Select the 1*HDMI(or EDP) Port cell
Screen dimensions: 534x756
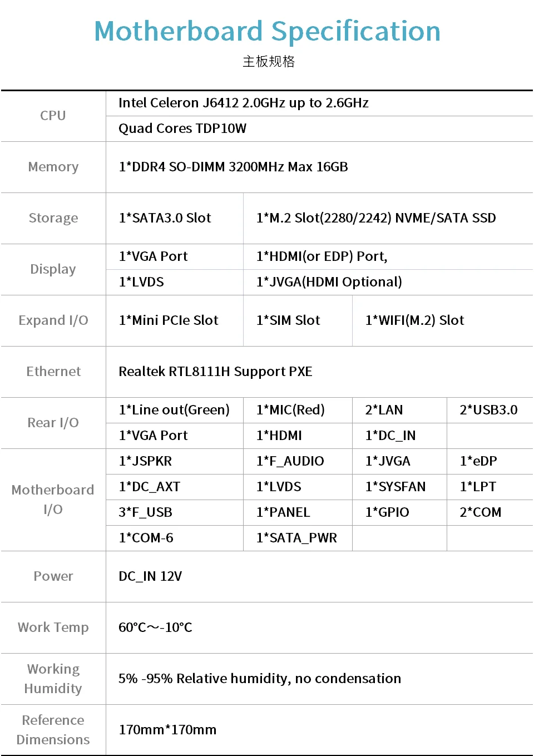pyautogui.click(x=322, y=256)
